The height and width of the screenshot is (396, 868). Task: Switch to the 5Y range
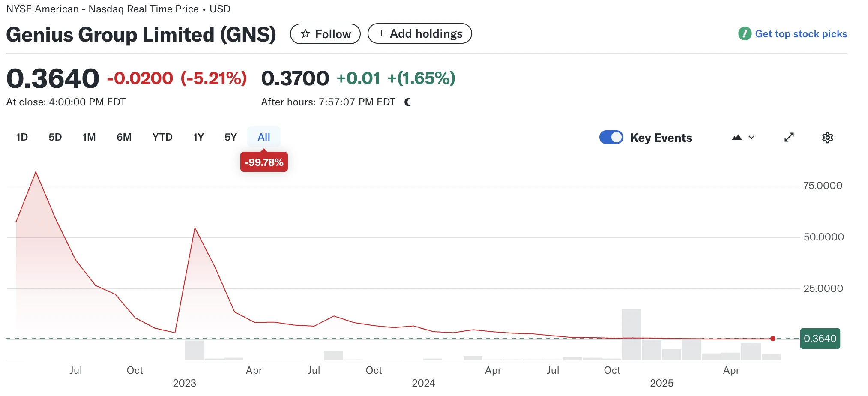click(x=230, y=137)
